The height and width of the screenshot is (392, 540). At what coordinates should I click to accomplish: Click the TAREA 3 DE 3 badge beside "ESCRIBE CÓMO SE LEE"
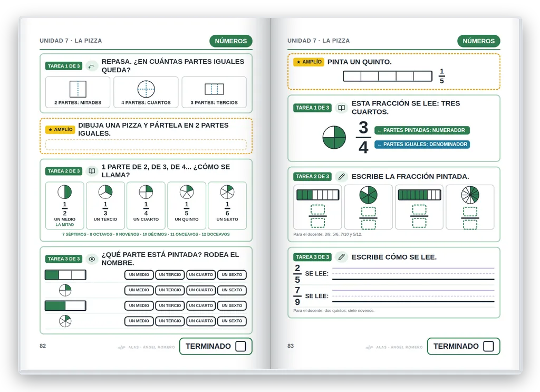click(x=313, y=257)
